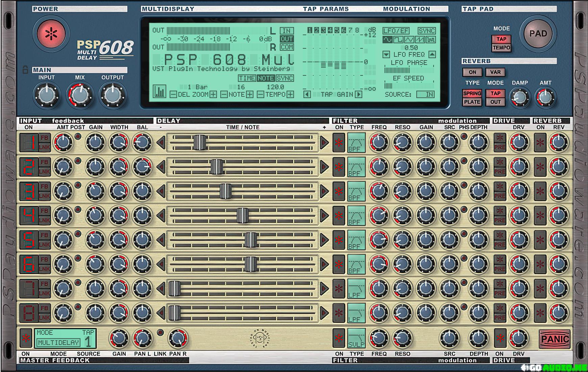
Task: Click the lock icon beside MAIN
Action: click(25, 70)
